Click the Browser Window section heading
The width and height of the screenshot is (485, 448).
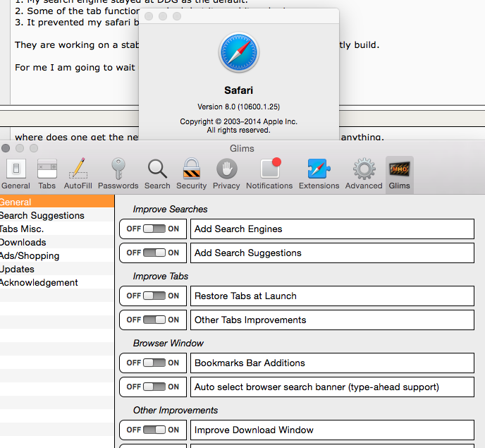[168, 343]
